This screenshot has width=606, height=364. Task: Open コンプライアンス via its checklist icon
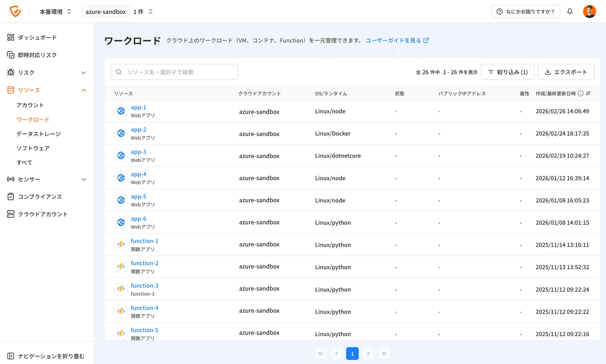pos(11,197)
